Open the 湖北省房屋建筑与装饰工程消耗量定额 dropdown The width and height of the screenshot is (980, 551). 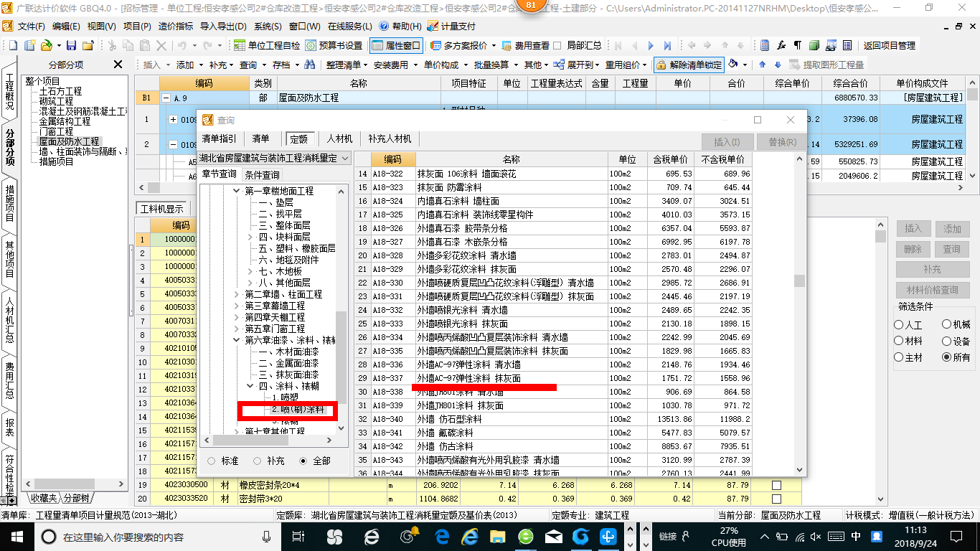pos(345,158)
